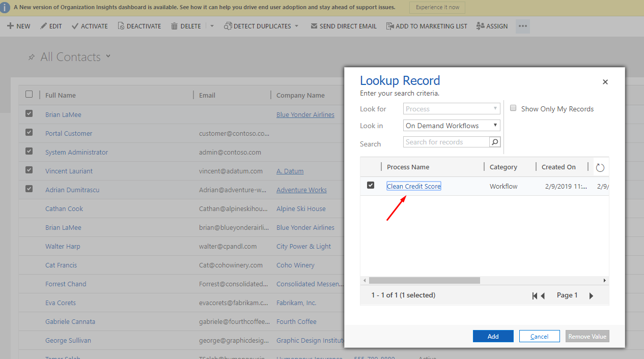Open the Clean Credit Score process link
The width and height of the screenshot is (644, 359).
tap(413, 186)
